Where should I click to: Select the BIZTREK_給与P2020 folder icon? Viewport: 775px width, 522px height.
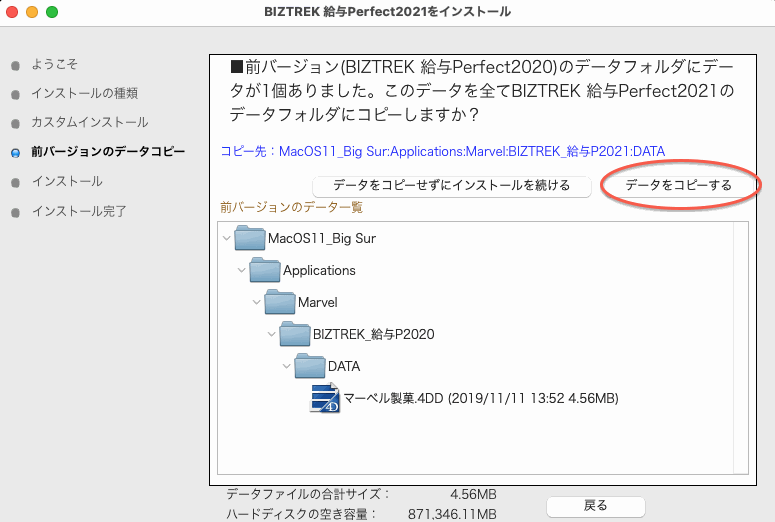pyautogui.click(x=295, y=334)
